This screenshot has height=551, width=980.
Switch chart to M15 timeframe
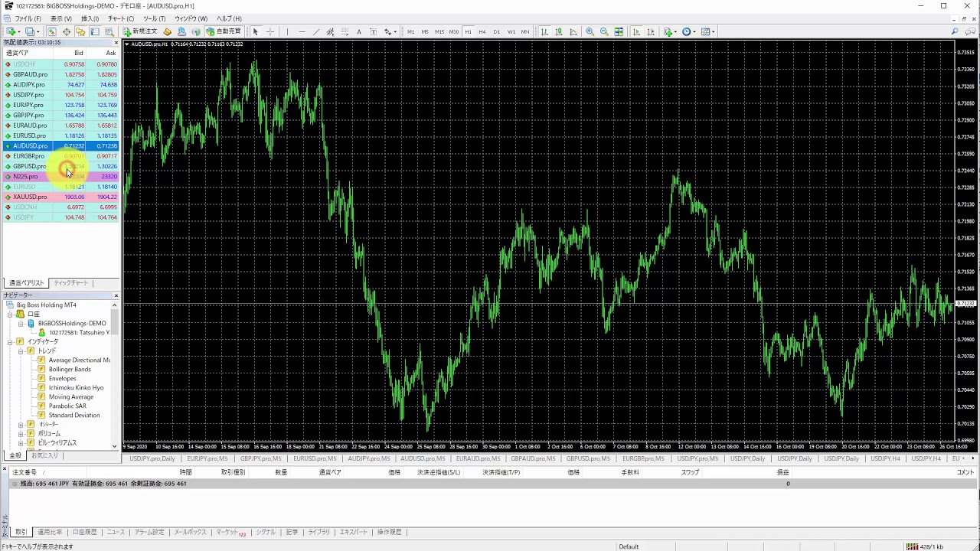[x=439, y=31]
